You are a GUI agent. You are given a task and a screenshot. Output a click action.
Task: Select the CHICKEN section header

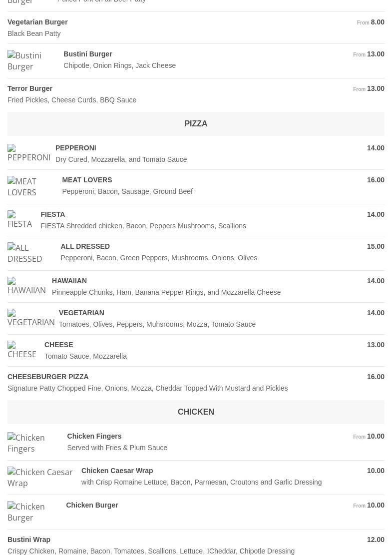click(x=196, y=412)
